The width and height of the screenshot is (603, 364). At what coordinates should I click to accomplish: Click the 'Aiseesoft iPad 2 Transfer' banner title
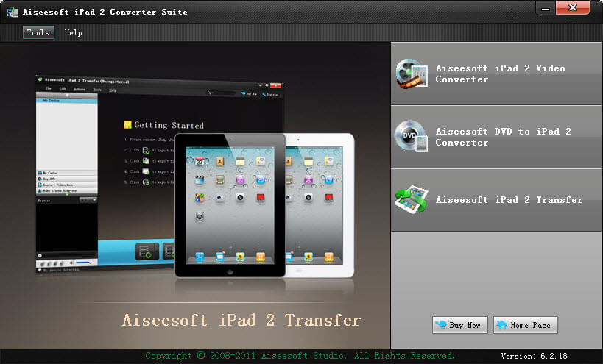[241, 320]
